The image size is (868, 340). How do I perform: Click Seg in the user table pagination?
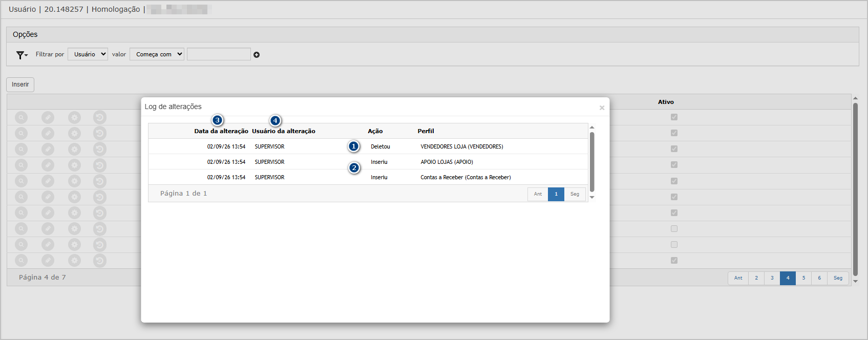(838, 278)
